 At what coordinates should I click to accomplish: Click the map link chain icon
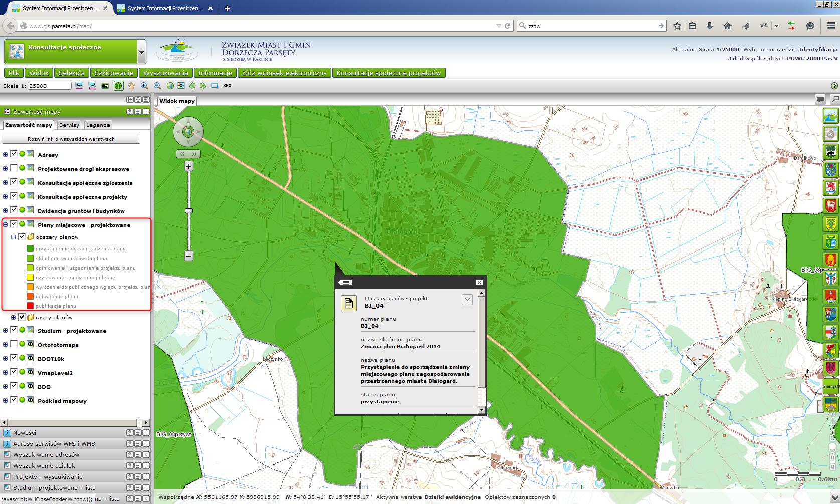tap(228, 86)
